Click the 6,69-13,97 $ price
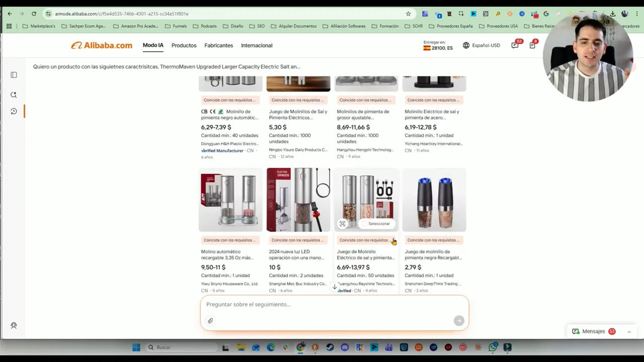The height and width of the screenshot is (362, 644). pos(353,267)
